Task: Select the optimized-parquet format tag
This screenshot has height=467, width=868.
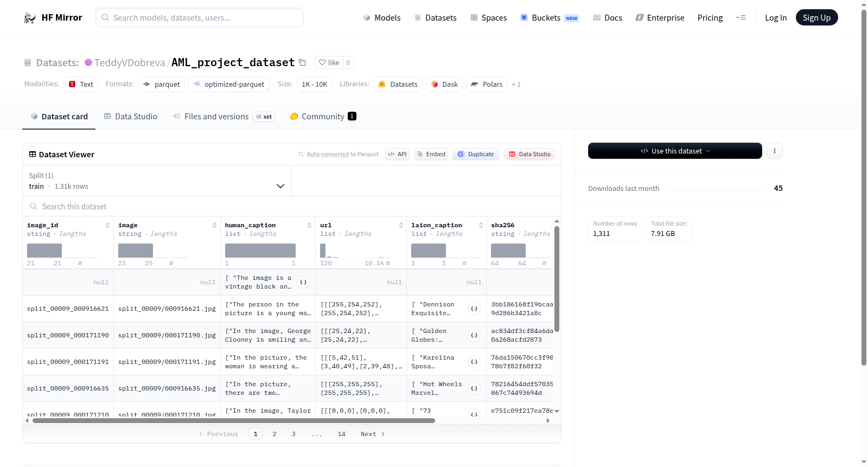Action: tap(229, 84)
